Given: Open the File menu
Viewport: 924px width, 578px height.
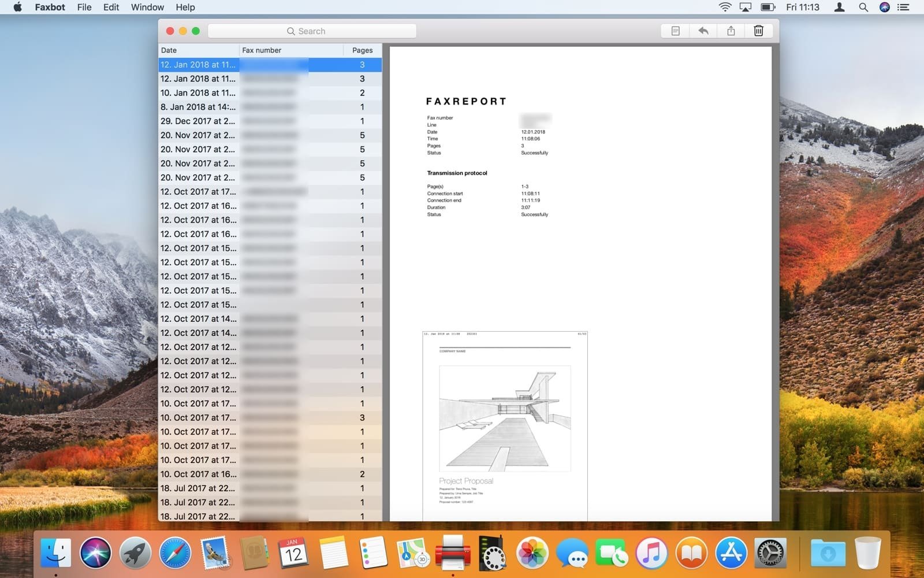Looking at the screenshot, I should click(84, 8).
